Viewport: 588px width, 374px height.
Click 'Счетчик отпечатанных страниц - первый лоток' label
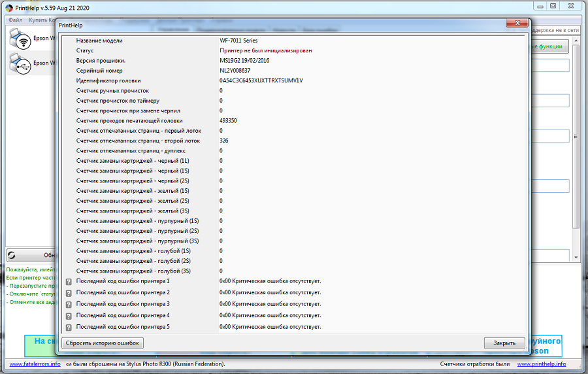(x=139, y=131)
